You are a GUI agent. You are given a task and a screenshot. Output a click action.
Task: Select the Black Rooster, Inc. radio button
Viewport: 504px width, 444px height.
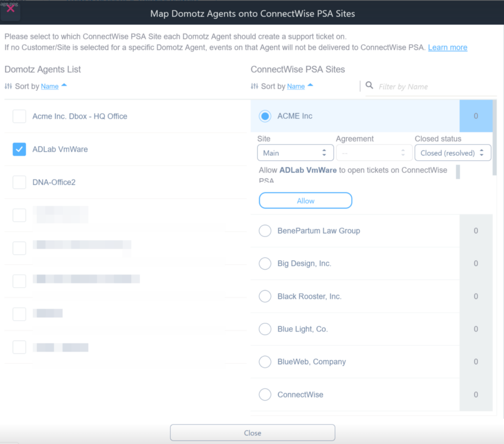[x=265, y=296]
